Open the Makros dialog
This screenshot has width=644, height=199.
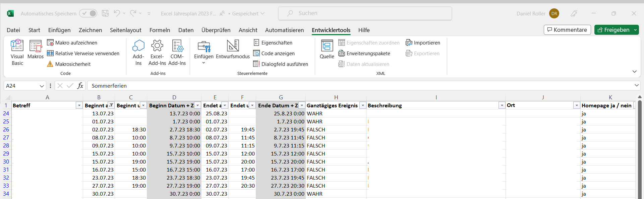pos(36,50)
